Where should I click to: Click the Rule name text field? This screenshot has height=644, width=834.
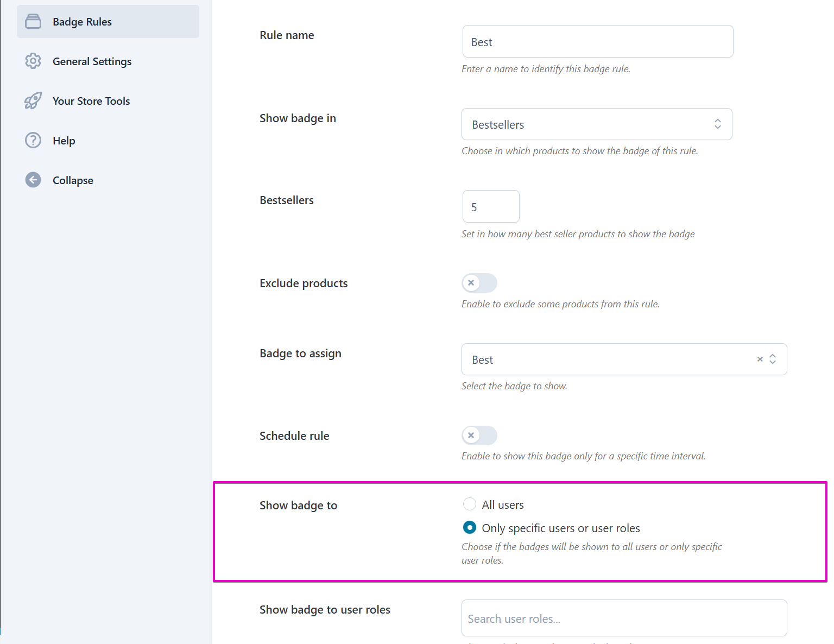point(597,42)
